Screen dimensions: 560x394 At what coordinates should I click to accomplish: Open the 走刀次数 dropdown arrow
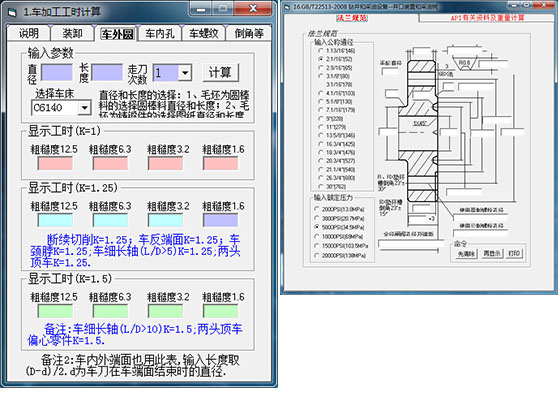185,73
